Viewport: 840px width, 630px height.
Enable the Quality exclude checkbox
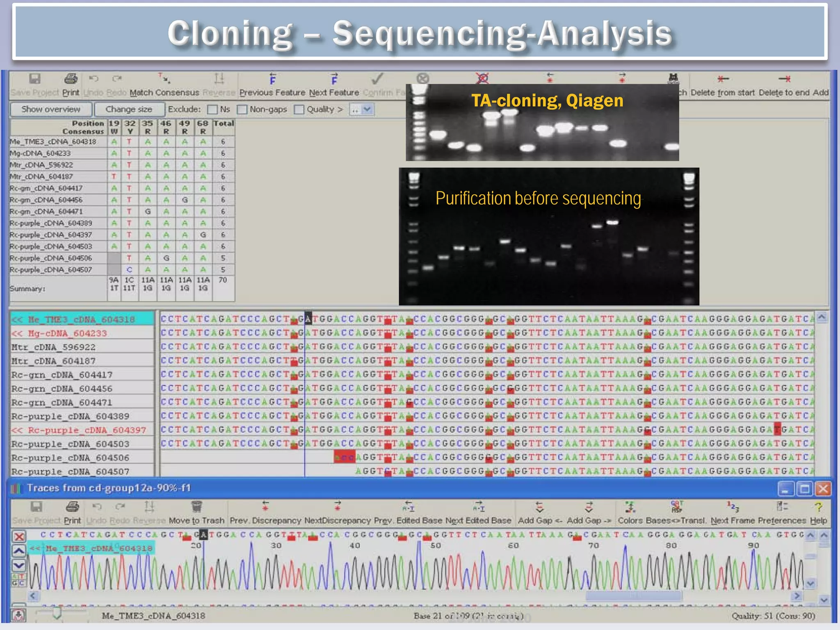coord(299,110)
